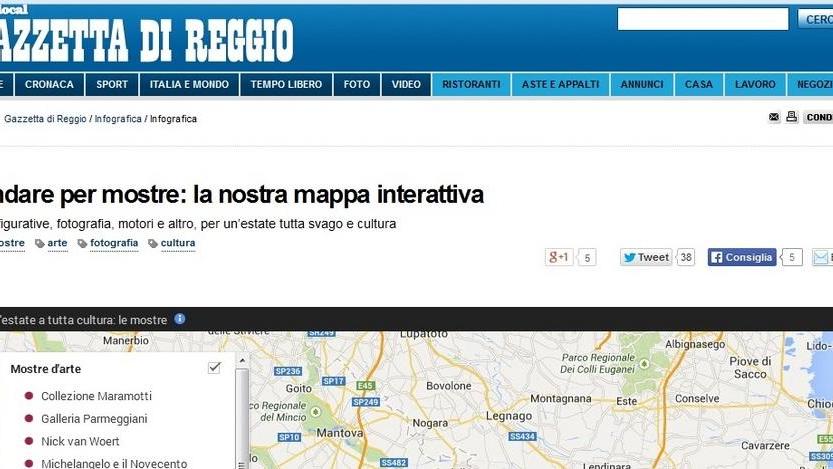The height and width of the screenshot is (469, 833).
Task: Click the Cavarzere label on the map
Action: click(x=765, y=445)
